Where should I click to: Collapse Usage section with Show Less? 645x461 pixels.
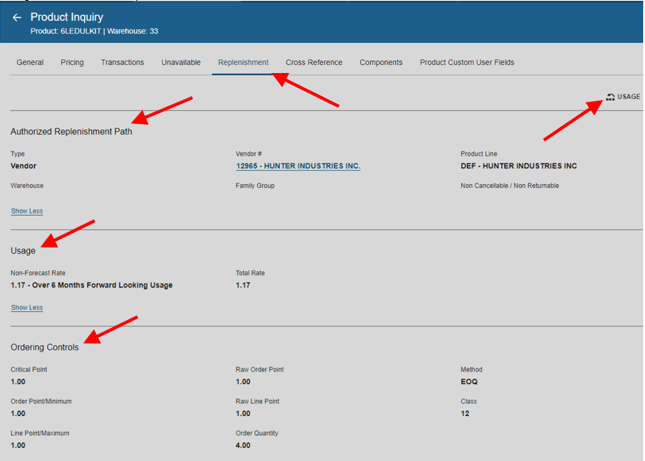(x=27, y=308)
